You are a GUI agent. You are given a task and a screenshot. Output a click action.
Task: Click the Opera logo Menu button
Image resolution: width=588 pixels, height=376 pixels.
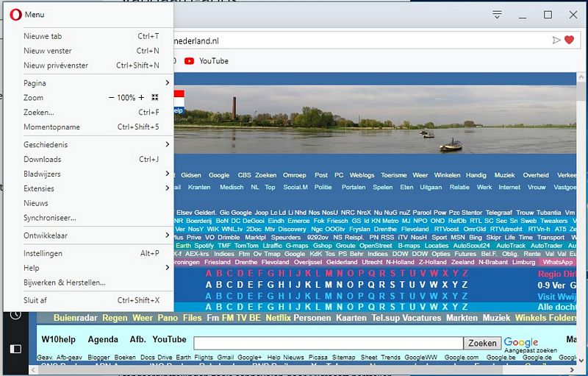click(27, 15)
